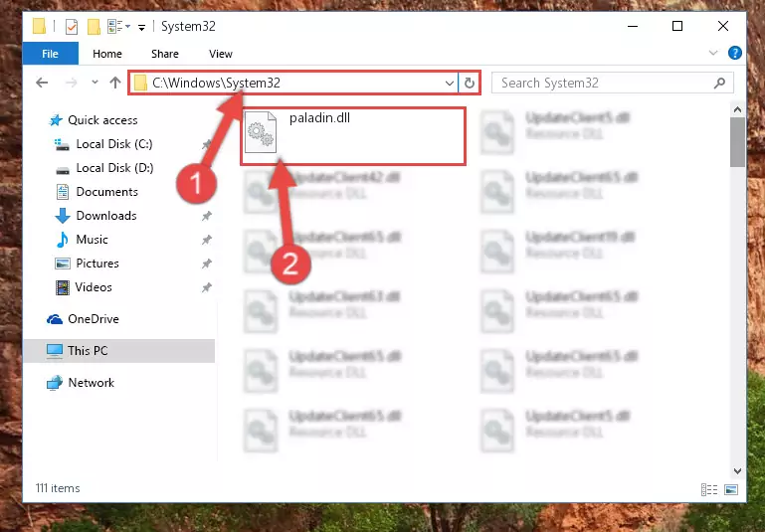Click the scrollbar down arrow
The image size is (765, 532).
[x=737, y=471]
